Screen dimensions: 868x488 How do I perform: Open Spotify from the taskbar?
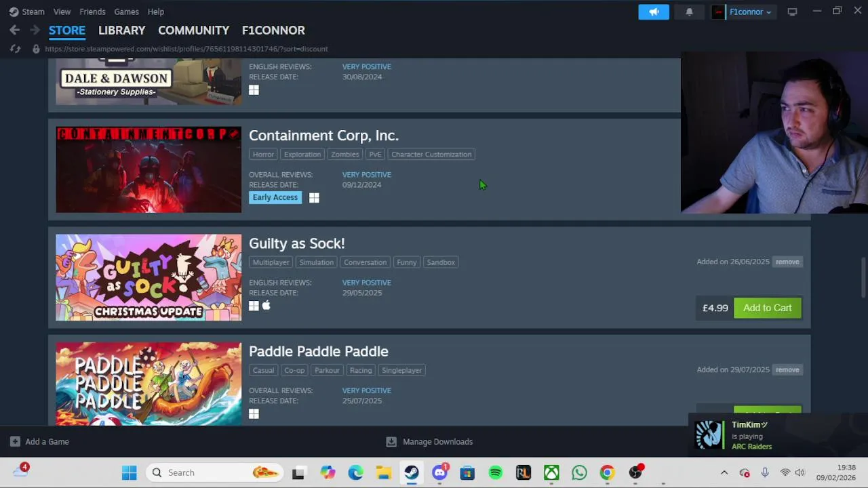[496, 472]
